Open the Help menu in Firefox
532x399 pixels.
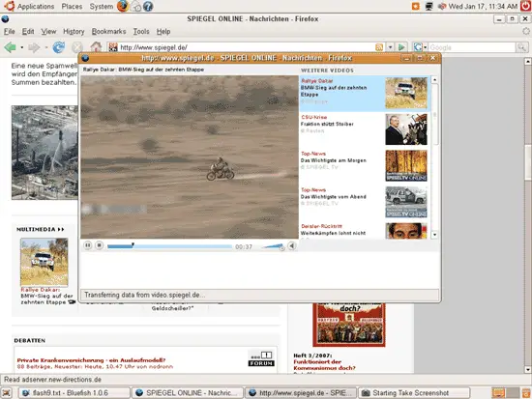point(163,32)
